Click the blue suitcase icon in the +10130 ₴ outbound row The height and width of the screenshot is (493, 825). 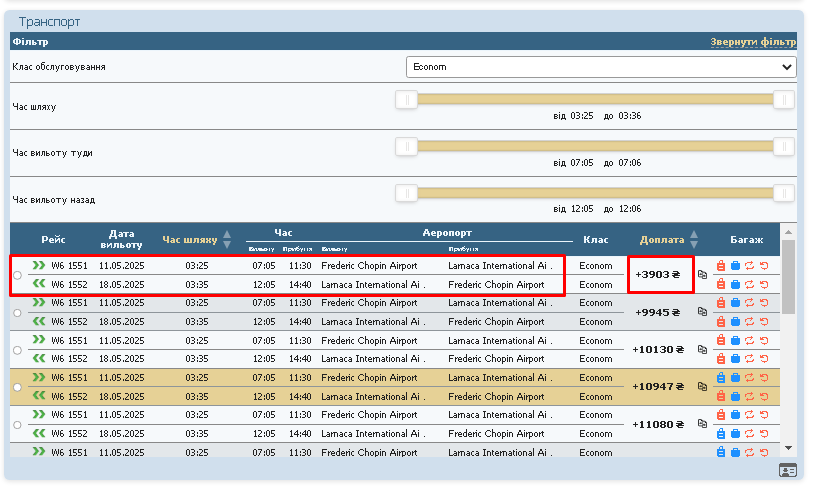click(x=734, y=340)
